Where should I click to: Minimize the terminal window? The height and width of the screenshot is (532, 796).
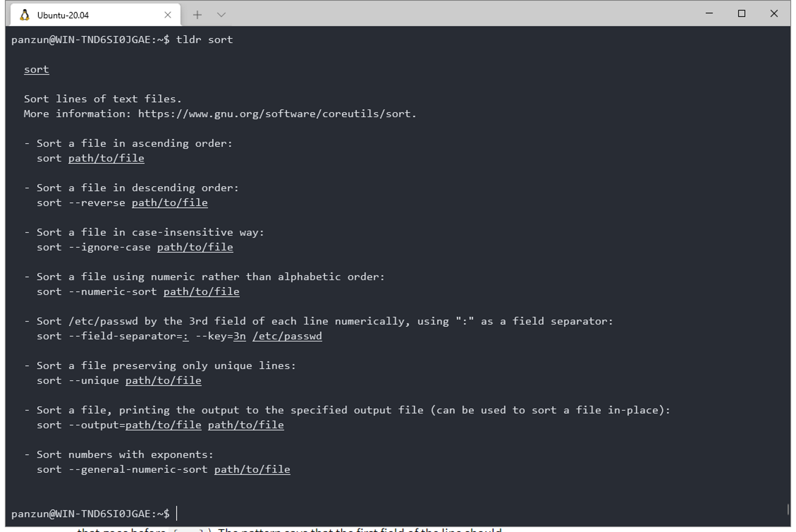point(709,14)
